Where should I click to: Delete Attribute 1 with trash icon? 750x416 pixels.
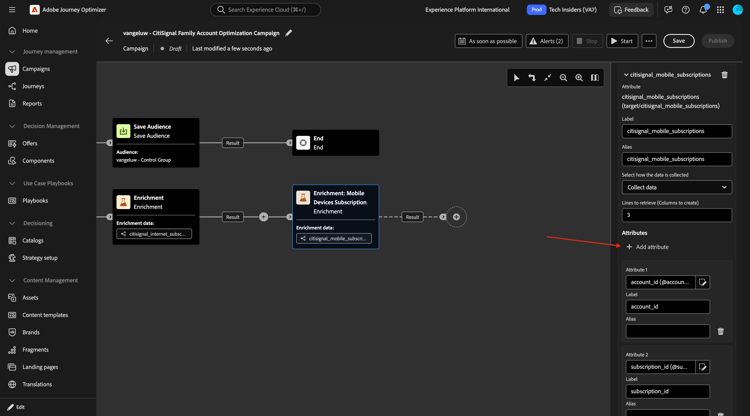(x=721, y=331)
